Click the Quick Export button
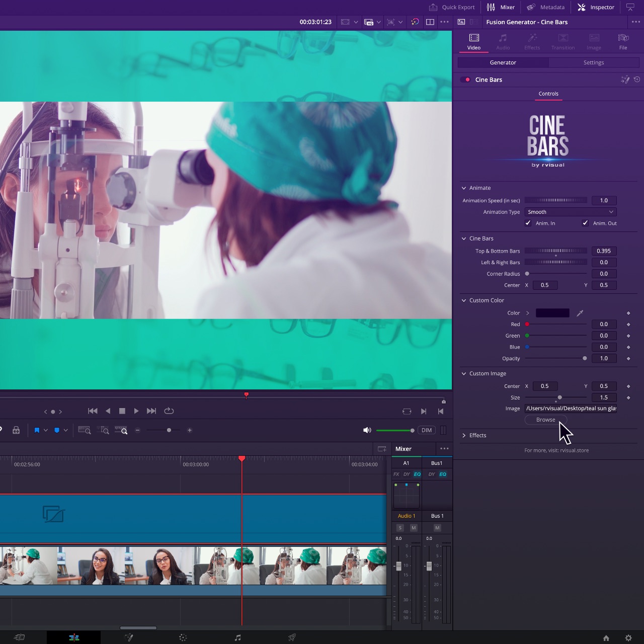Viewport: 644px width, 644px height. (x=452, y=7)
